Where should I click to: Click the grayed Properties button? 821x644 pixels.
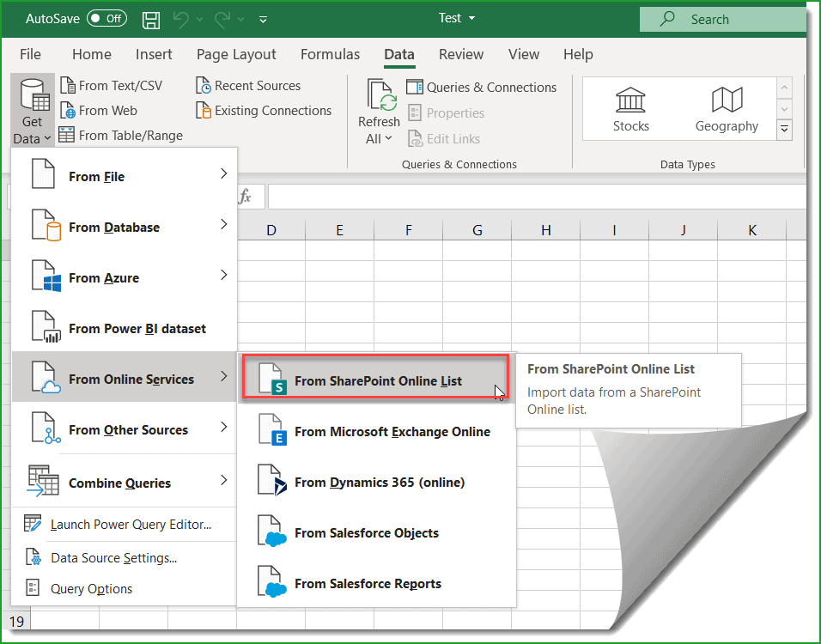446,112
